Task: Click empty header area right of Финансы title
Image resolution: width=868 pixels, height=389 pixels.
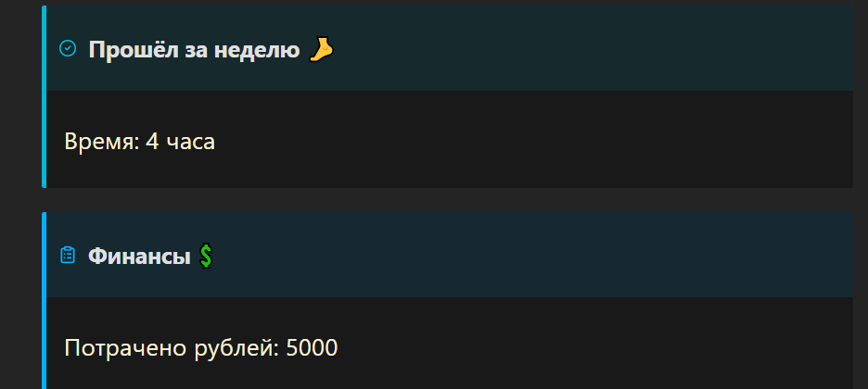Action: (x=531, y=256)
